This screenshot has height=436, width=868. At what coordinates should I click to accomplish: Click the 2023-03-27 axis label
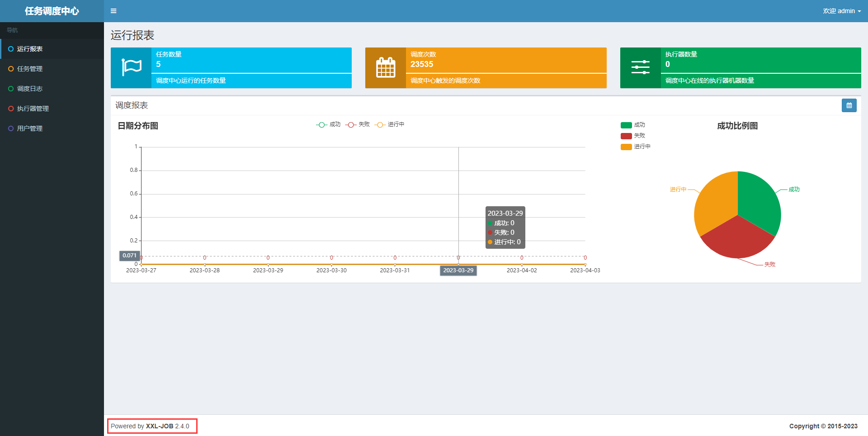141,270
